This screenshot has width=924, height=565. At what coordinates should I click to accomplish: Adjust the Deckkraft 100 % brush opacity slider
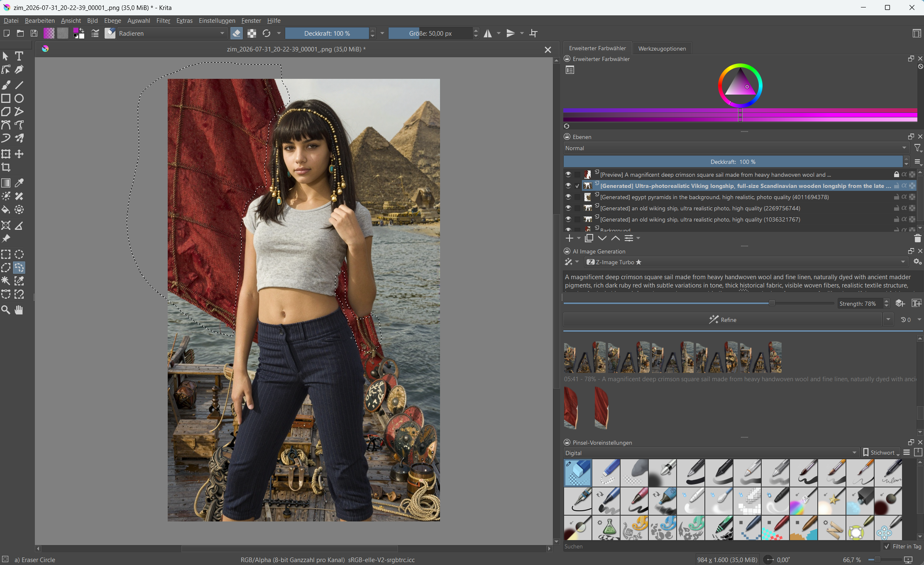click(327, 33)
